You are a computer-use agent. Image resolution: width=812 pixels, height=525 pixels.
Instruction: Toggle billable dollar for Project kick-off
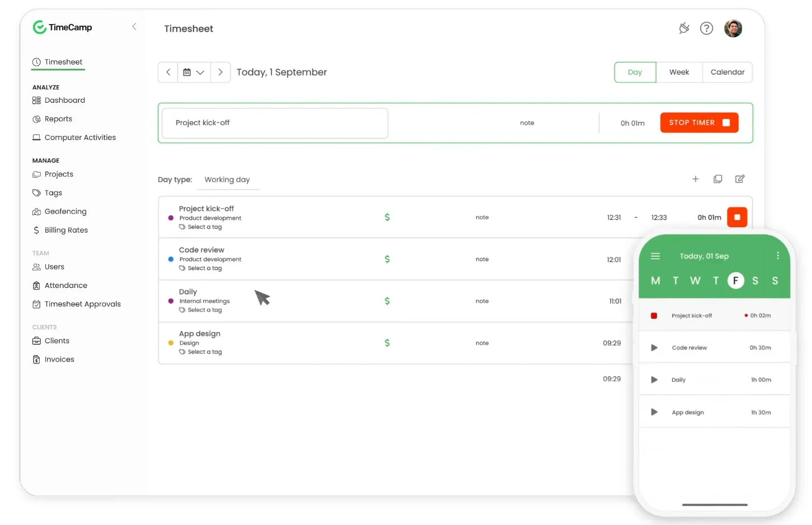[387, 217]
